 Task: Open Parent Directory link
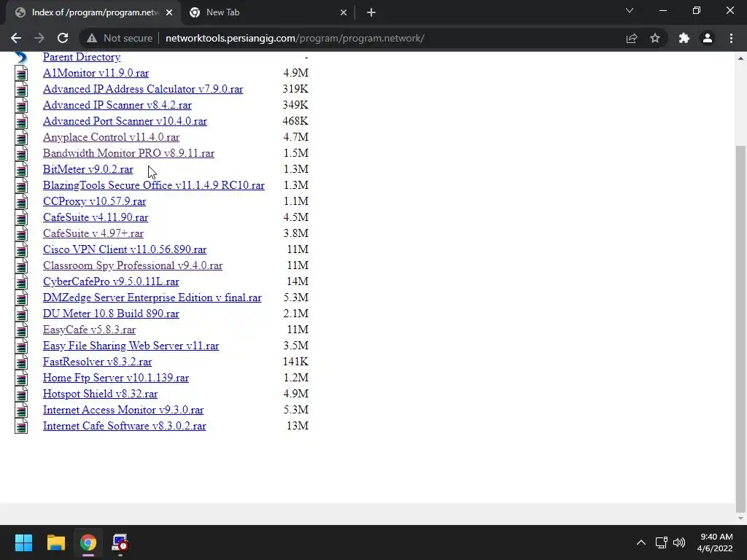click(82, 57)
